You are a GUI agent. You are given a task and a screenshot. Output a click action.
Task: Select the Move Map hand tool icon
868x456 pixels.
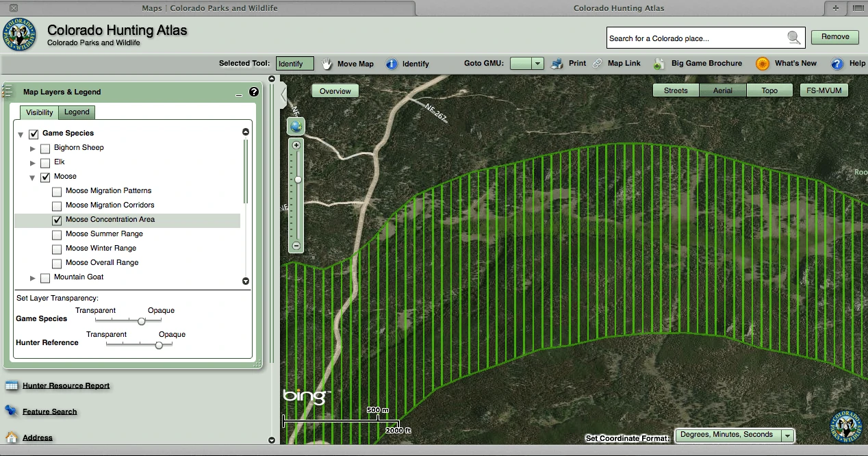(x=327, y=64)
